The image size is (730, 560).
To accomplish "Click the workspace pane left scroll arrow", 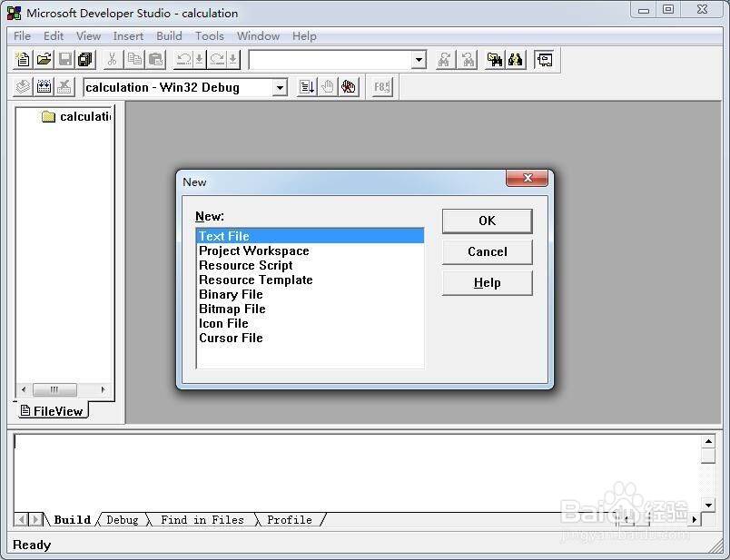I will 24,389.
